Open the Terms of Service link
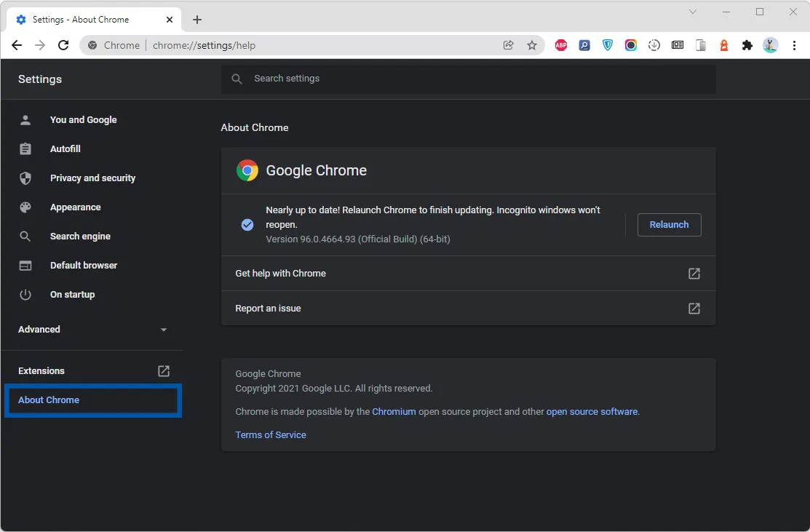 270,434
